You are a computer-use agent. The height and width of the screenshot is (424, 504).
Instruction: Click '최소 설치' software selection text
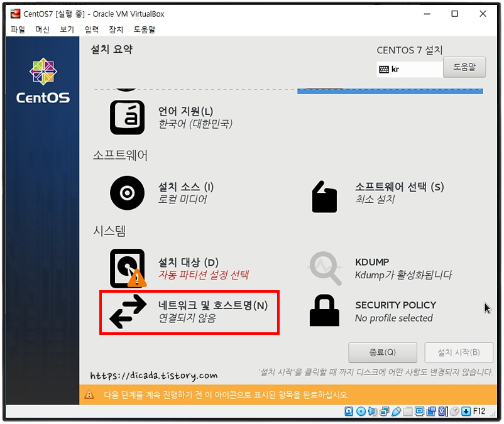pos(375,199)
